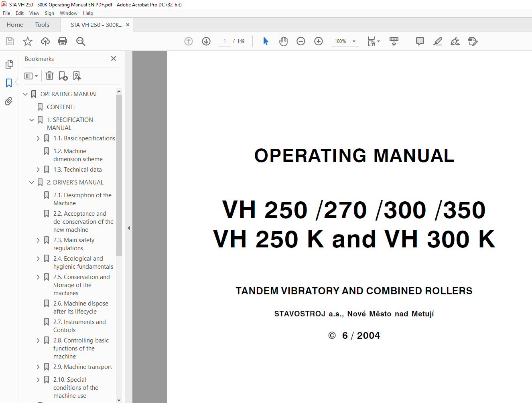The height and width of the screenshot is (403, 532).
Task: Activate the hand pan tool
Action: point(283,41)
